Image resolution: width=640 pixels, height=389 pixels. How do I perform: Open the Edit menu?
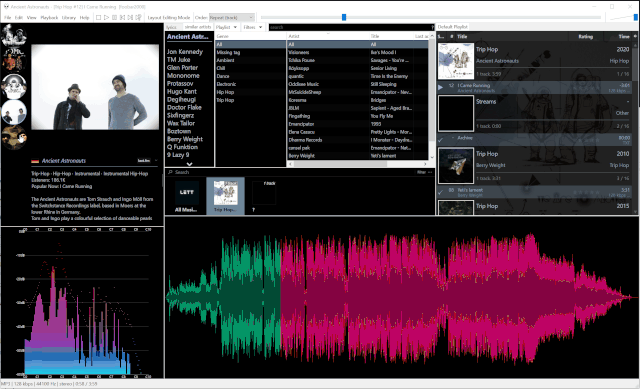pos(19,18)
